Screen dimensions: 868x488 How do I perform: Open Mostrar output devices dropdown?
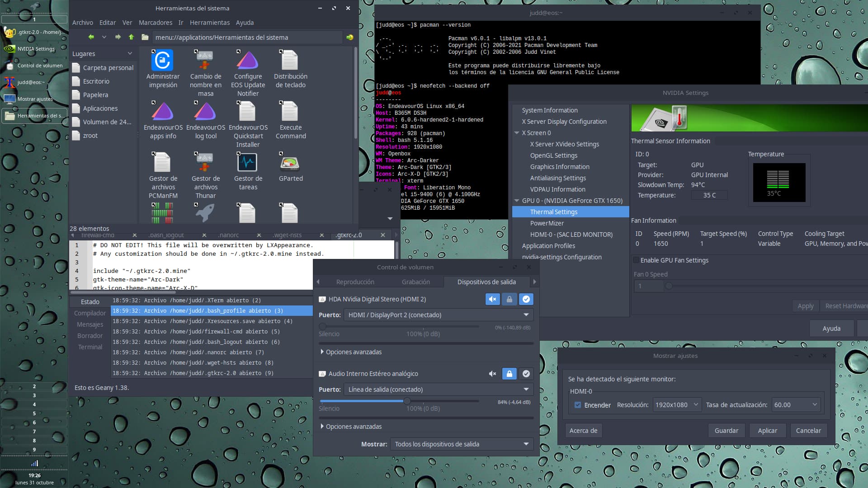(462, 444)
